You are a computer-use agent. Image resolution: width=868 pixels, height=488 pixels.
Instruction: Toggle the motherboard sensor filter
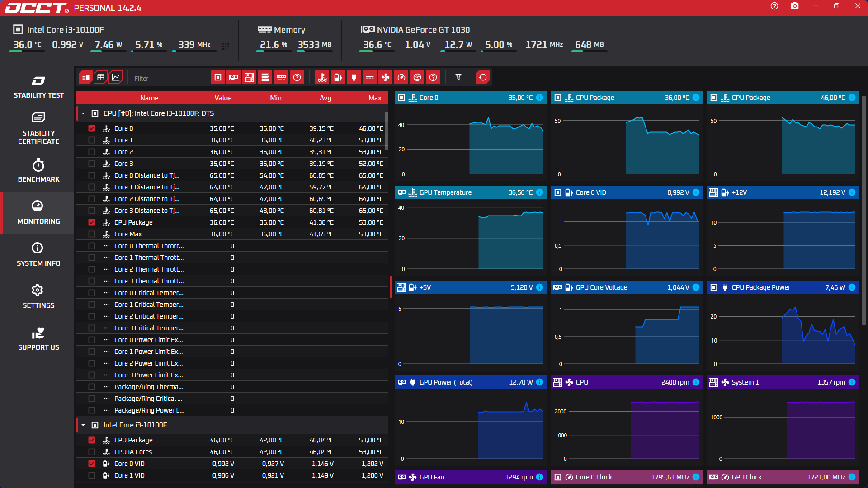[x=250, y=77]
